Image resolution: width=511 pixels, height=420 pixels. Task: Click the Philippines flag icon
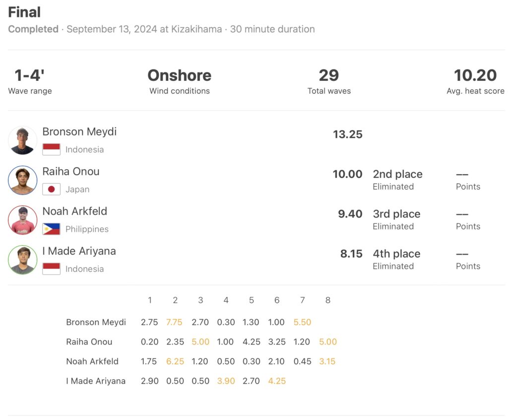[x=51, y=229]
